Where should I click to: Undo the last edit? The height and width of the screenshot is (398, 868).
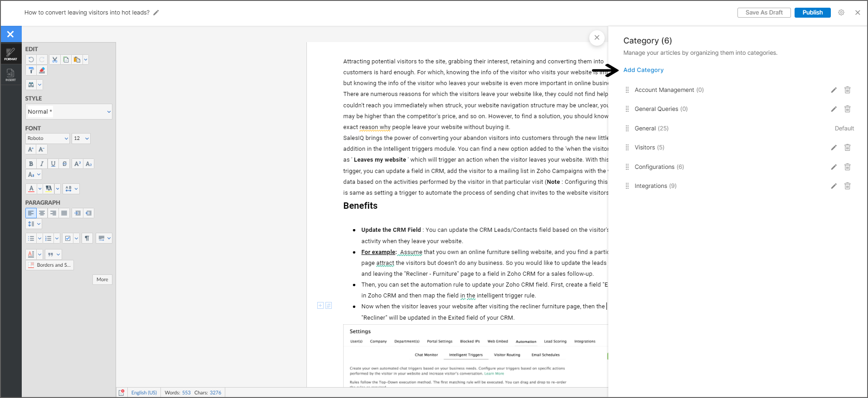click(31, 60)
